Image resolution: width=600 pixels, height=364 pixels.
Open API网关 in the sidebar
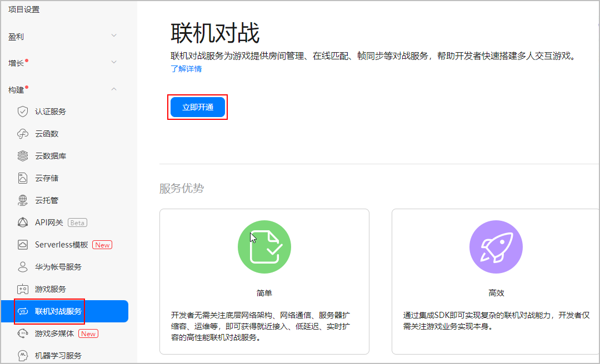(49, 223)
